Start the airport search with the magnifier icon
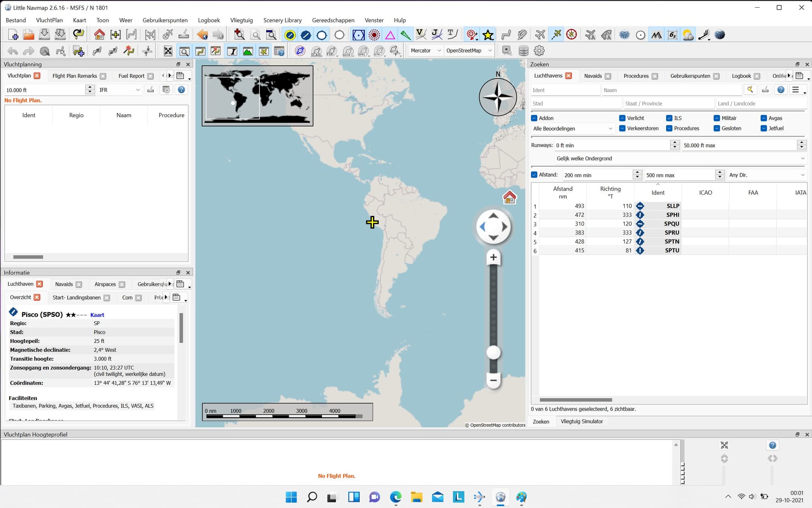The image size is (812, 508). pos(751,90)
